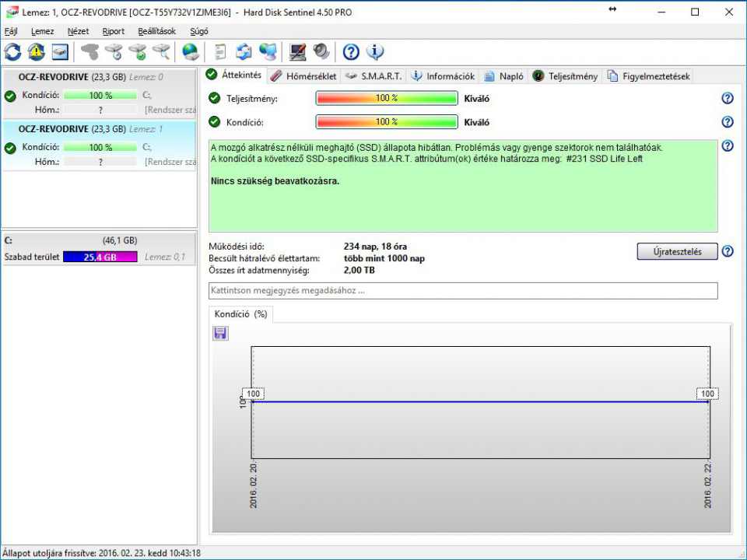Screen dimensions: 747x560
Task: Click the left 100 chart data label
Action: click(253, 394)
